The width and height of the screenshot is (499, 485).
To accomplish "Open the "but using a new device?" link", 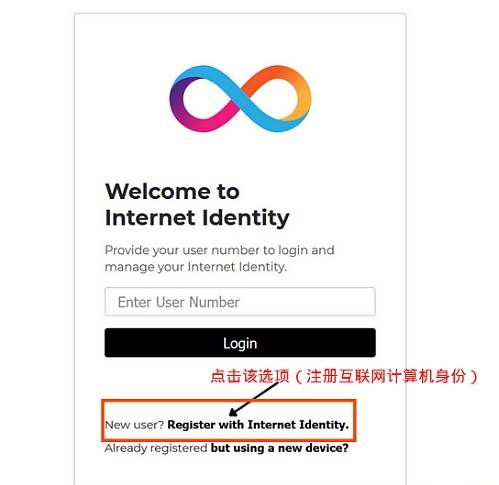I will coord(280,448).
